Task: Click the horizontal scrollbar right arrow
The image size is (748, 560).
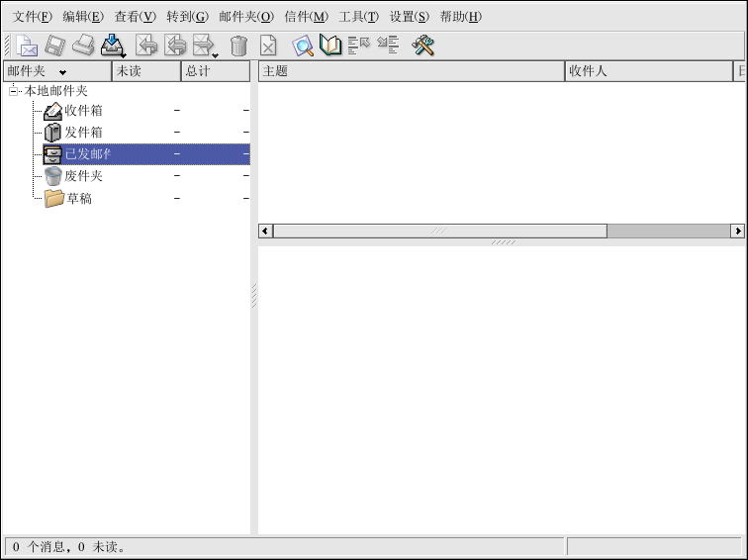Action: click(737, 231)
